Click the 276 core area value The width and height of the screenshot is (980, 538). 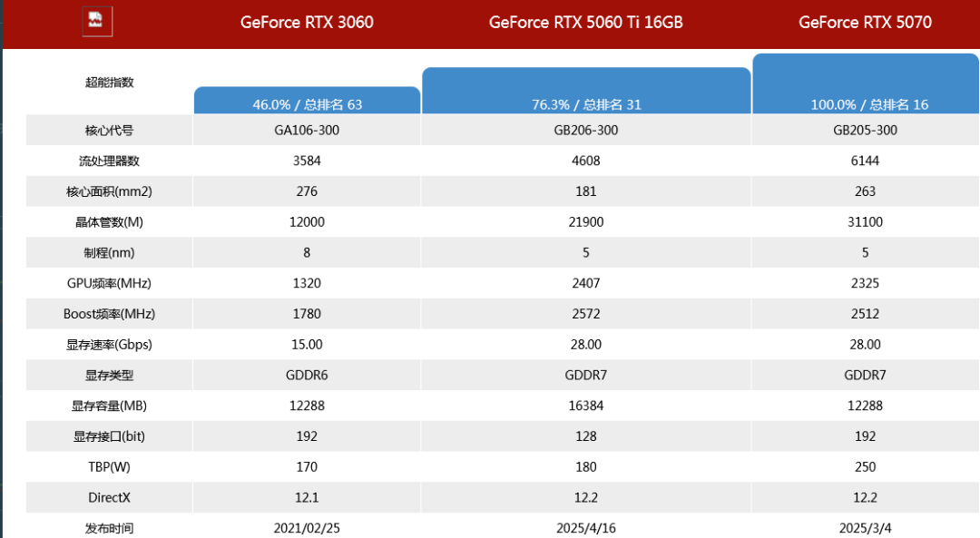point(307,191)
